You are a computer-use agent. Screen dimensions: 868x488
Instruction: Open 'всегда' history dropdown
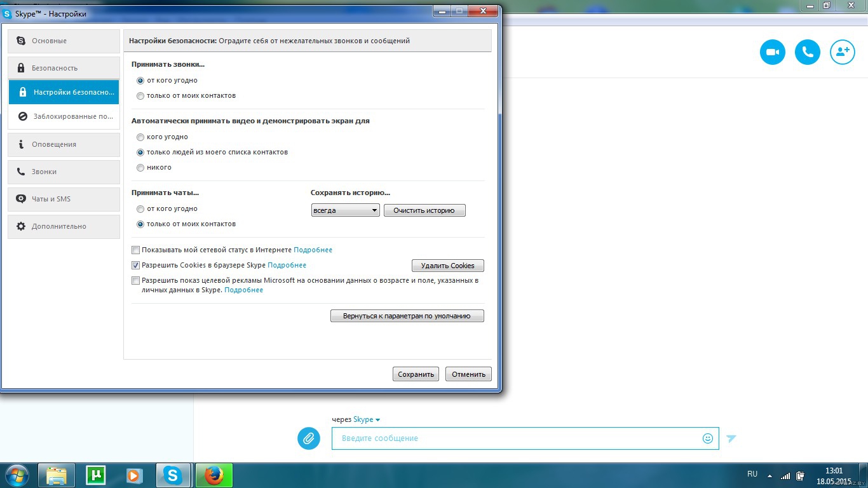[345, 210]
